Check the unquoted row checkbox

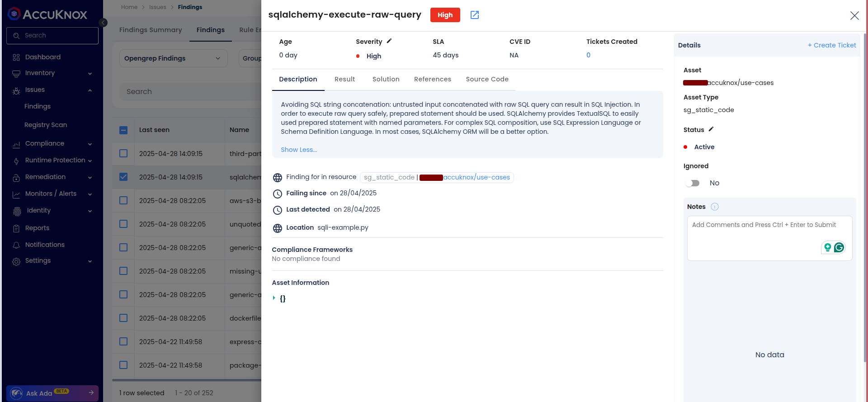(x=123, y=224)
